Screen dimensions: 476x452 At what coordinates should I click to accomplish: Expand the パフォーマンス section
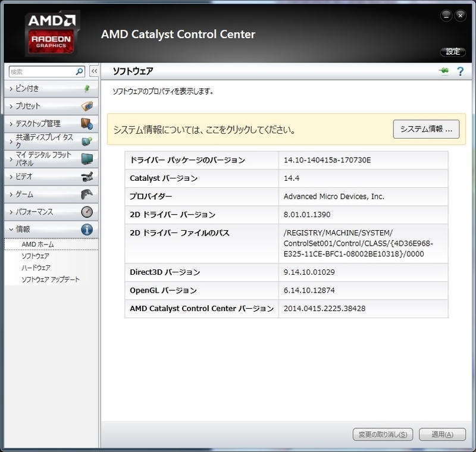tap(51, 212)
